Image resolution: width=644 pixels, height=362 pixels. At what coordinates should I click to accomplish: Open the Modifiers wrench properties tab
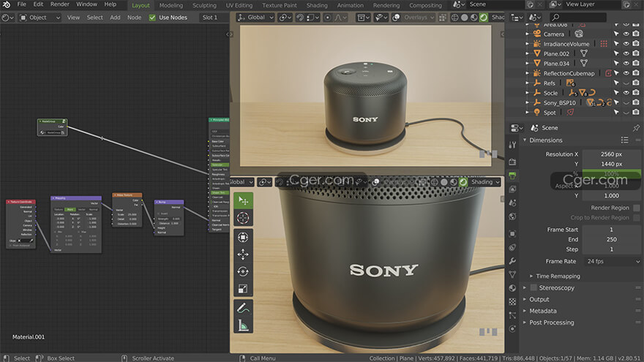click(512, 261)
